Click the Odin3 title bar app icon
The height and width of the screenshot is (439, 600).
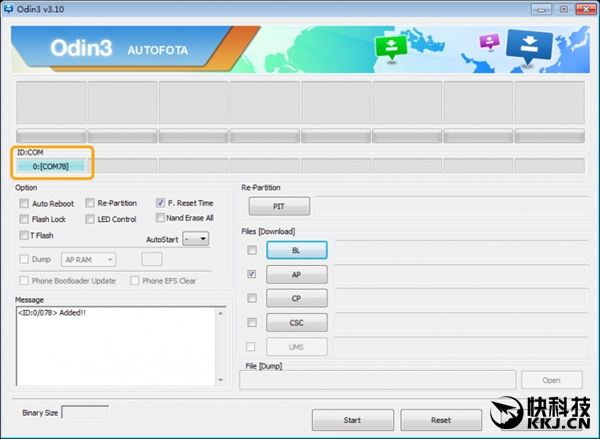coord(8,8)
